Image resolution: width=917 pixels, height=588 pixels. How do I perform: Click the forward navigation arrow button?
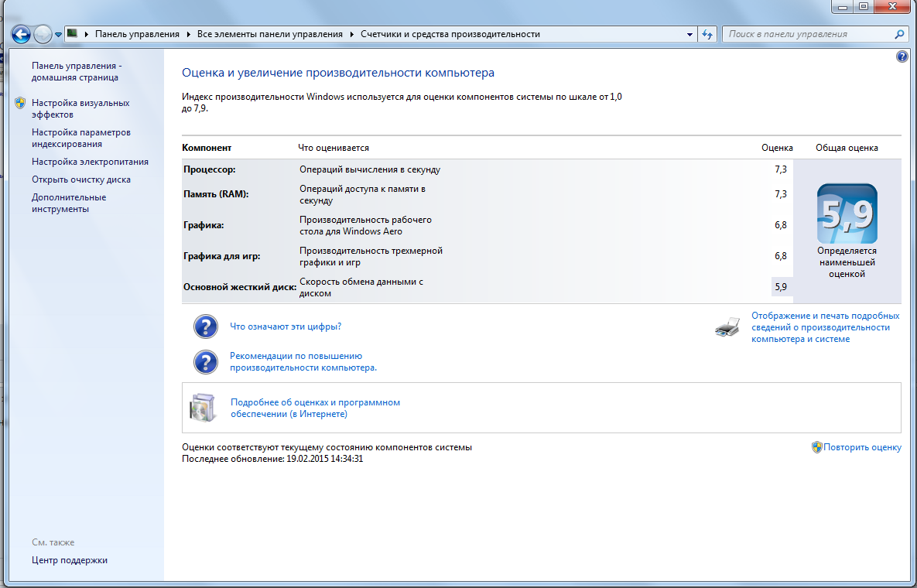click(x=43, y=34)
